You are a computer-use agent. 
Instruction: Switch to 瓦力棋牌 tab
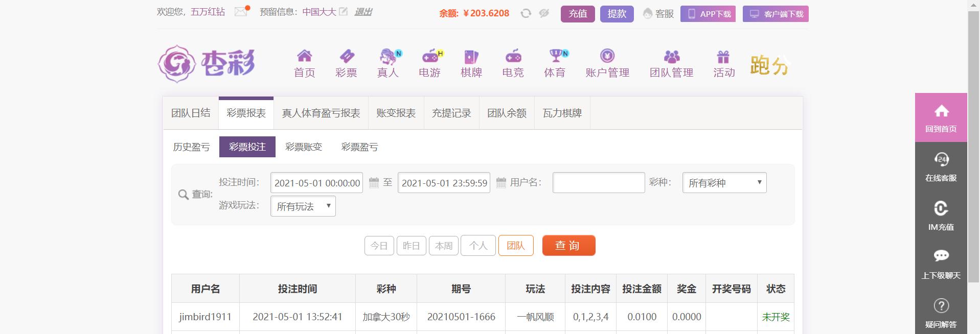pos(562,113)
